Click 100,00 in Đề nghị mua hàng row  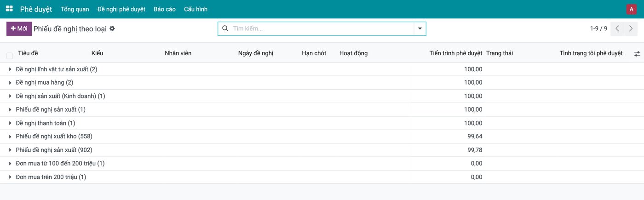tap(473, 83)
